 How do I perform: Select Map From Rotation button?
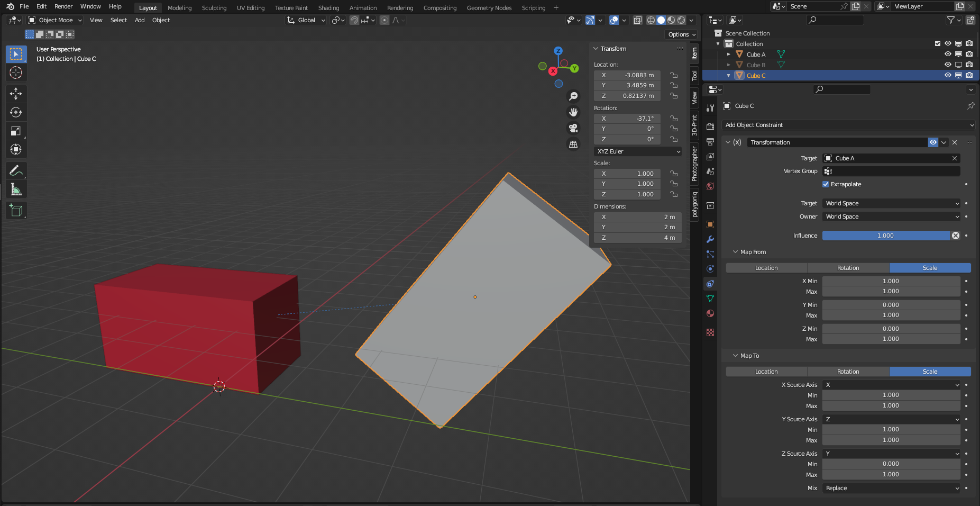click(x=848, y=268)
